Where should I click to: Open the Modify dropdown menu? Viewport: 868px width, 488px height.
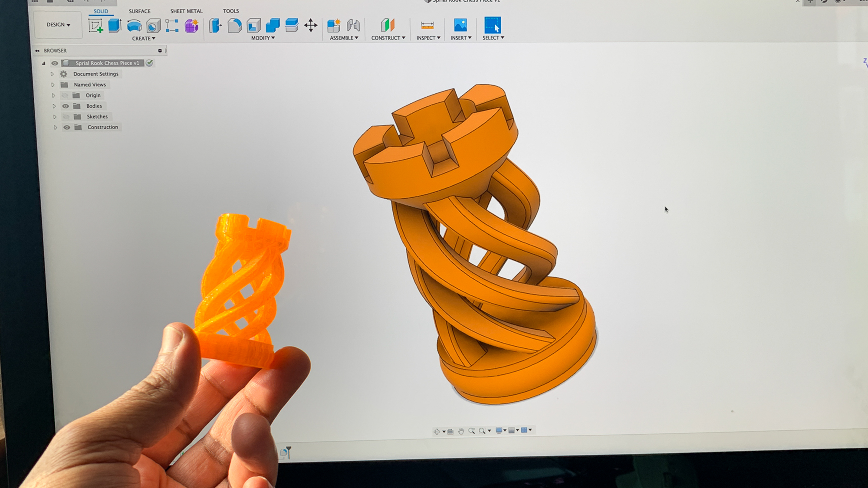coord(263,38)
